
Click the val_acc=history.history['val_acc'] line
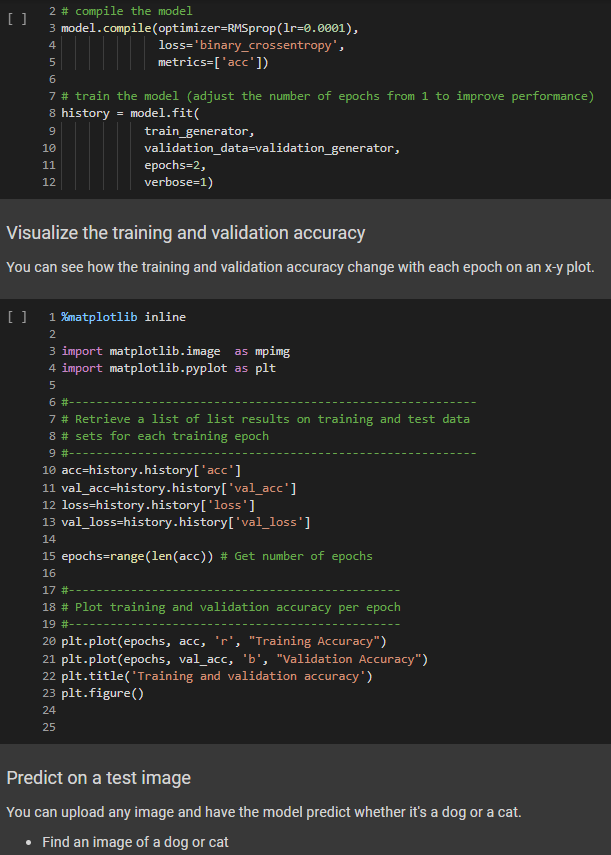[179, 488]
